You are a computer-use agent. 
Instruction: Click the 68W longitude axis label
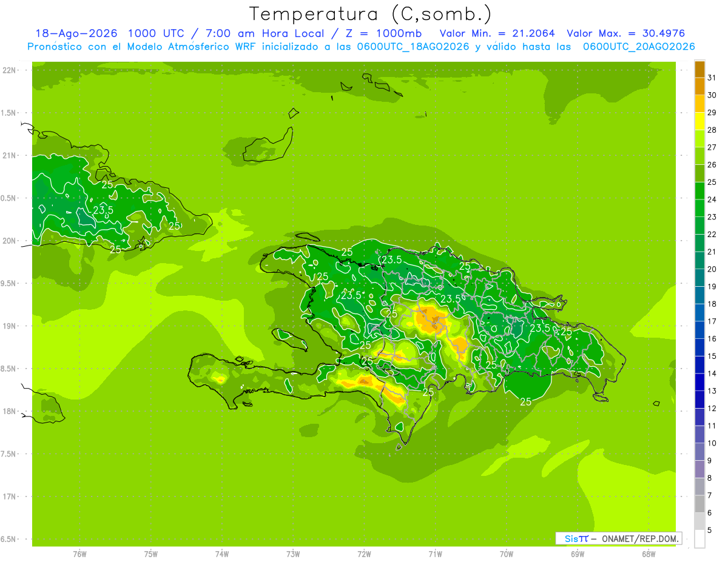[x=649, y=554]
